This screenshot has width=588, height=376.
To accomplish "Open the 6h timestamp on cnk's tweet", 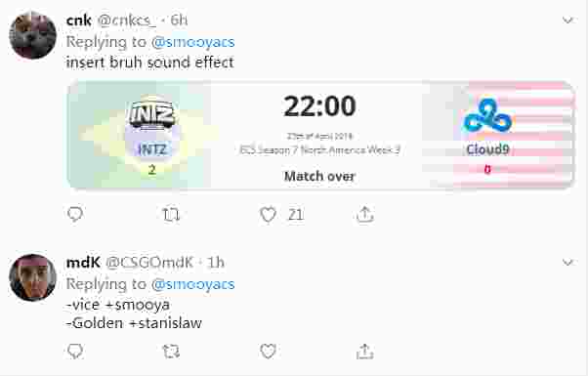I will tap(179, 20).
